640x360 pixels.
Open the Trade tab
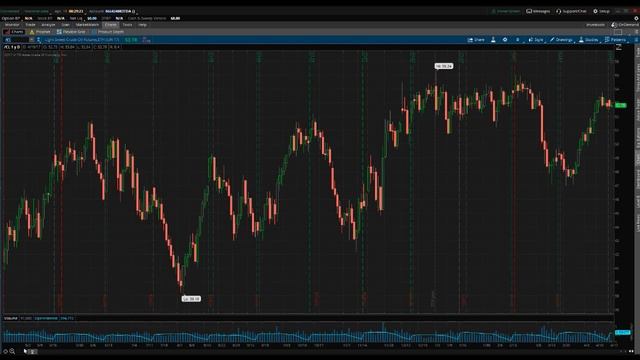pyautogui.click(x=30, y=25)
